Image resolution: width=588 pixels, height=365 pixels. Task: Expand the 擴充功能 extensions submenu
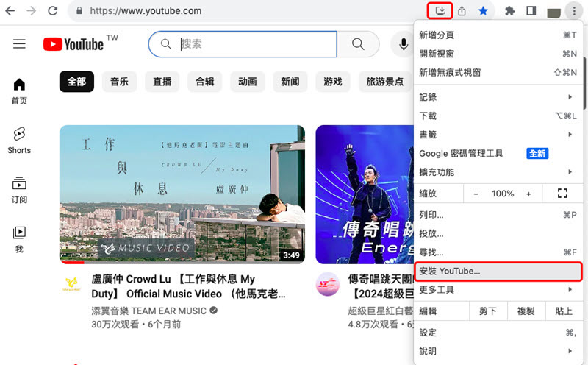[498, 172]
